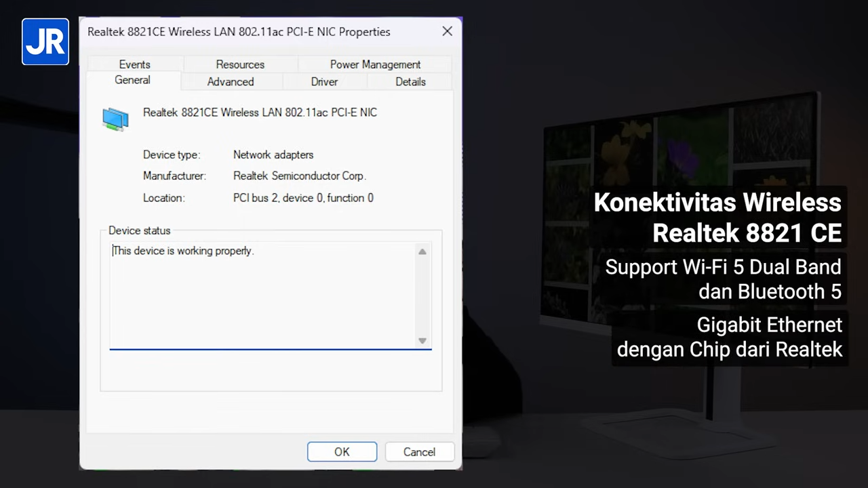Image resolution: width=868 pixels, height=488 pixels.
Task: Click the network adapter icon
Action: click(115, 119)
